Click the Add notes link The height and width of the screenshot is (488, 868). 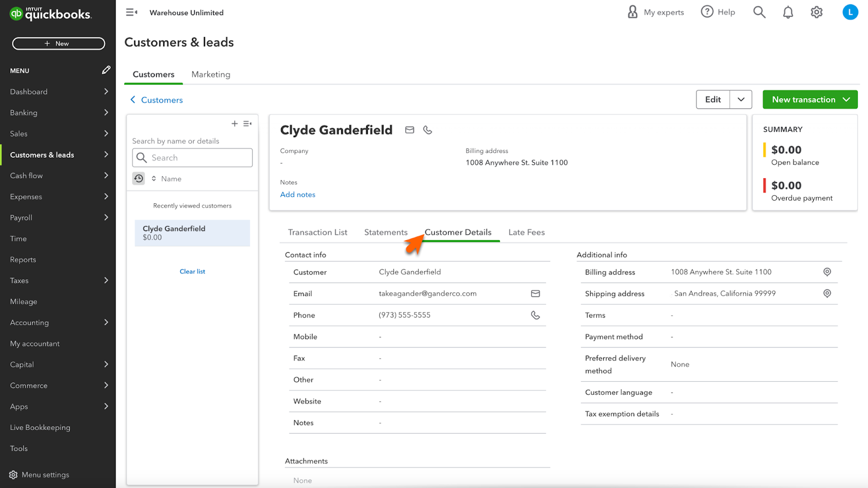[x=297, y=195]
